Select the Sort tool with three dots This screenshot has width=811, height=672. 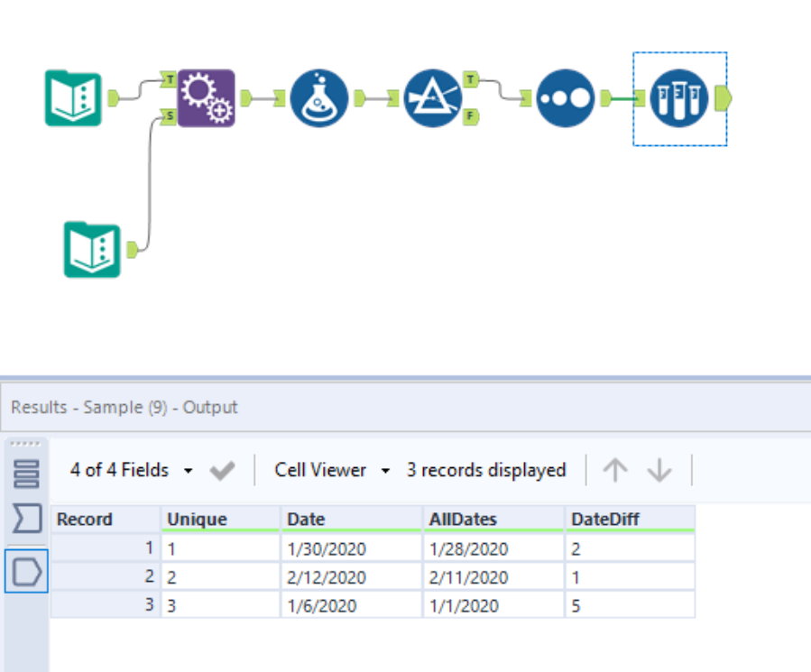coord(565,97)
